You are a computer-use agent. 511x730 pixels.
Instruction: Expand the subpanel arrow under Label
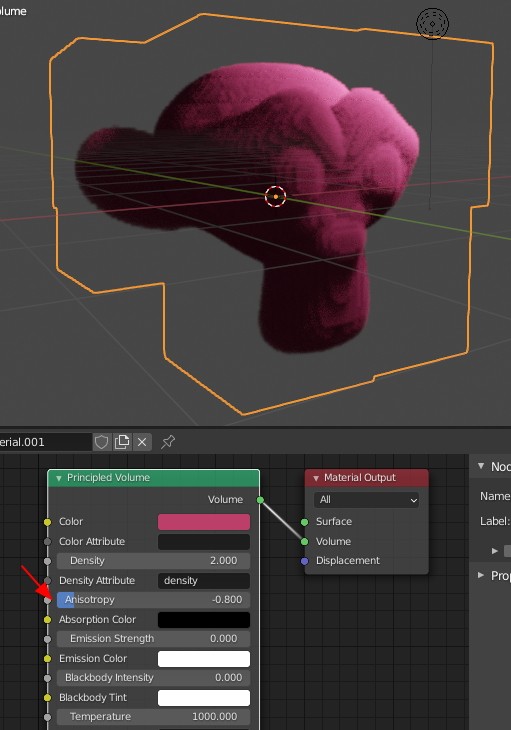[495, 551]
